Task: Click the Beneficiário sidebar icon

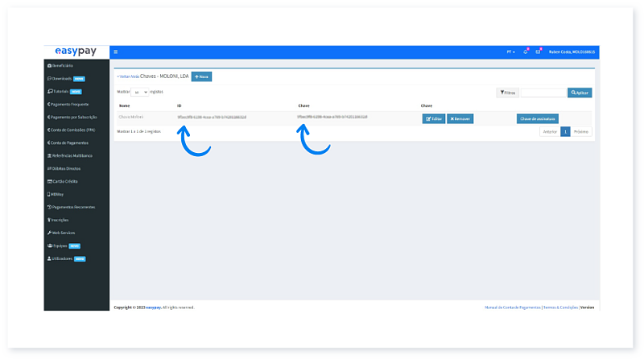Action: (49, 66)
